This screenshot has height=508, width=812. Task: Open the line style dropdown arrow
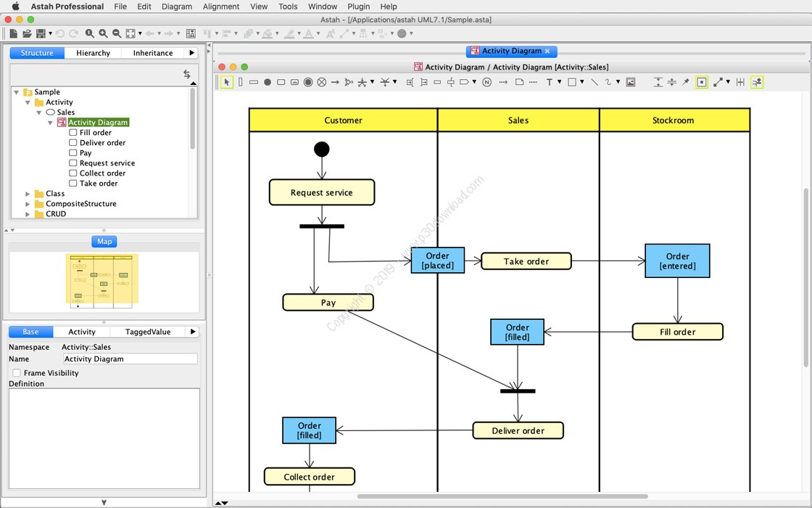pos(728,82)
